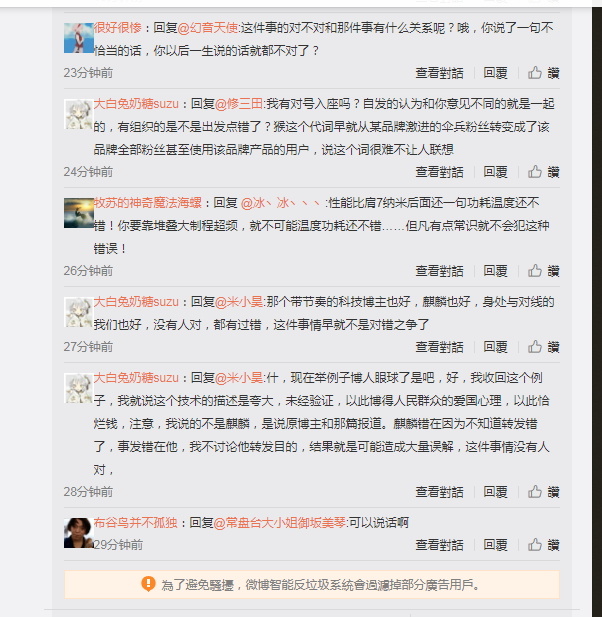Like the comment posted 27分钟前
The width and height of the screenshot is (602, 617).
(x=543, y=347)
